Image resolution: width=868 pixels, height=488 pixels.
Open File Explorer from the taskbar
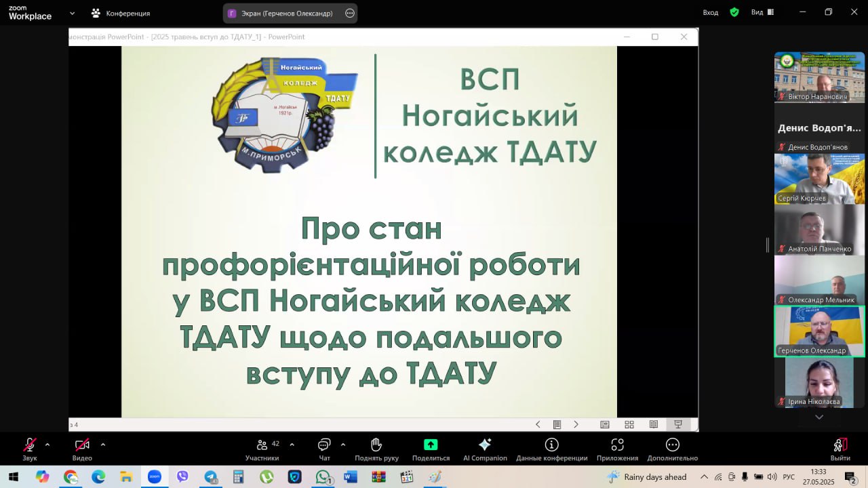[126, 476]
